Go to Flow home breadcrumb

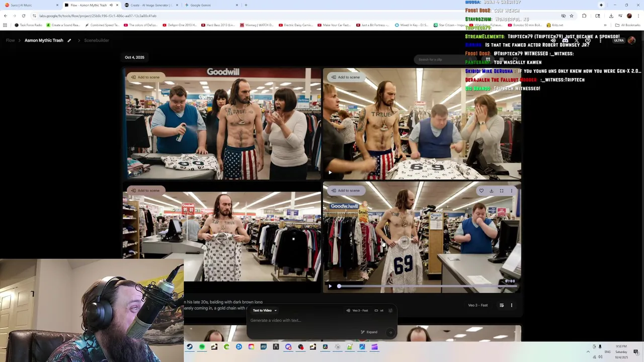point(10,40)
